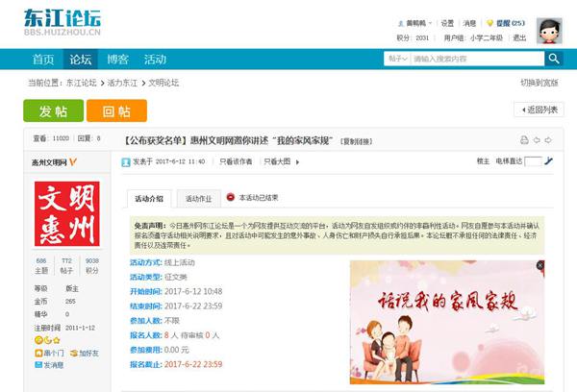Click the 返回列表 button

[x=539, y=110]
